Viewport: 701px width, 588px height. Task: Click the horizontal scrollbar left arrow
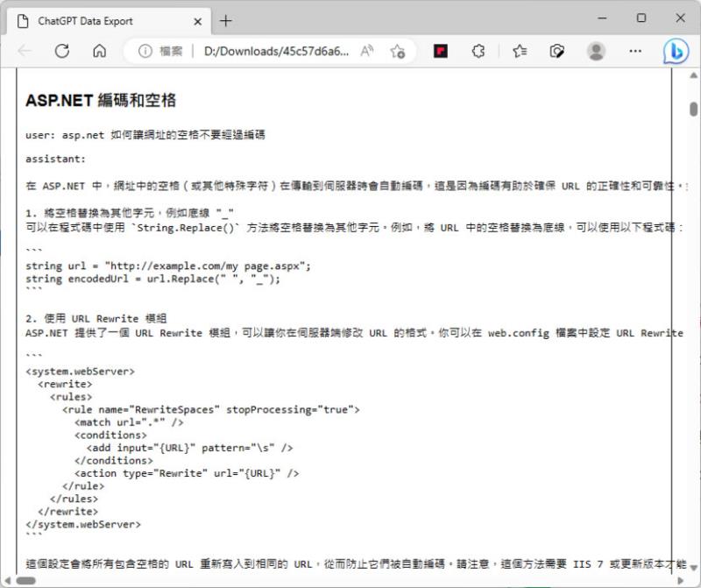click(x=7, y=580)
